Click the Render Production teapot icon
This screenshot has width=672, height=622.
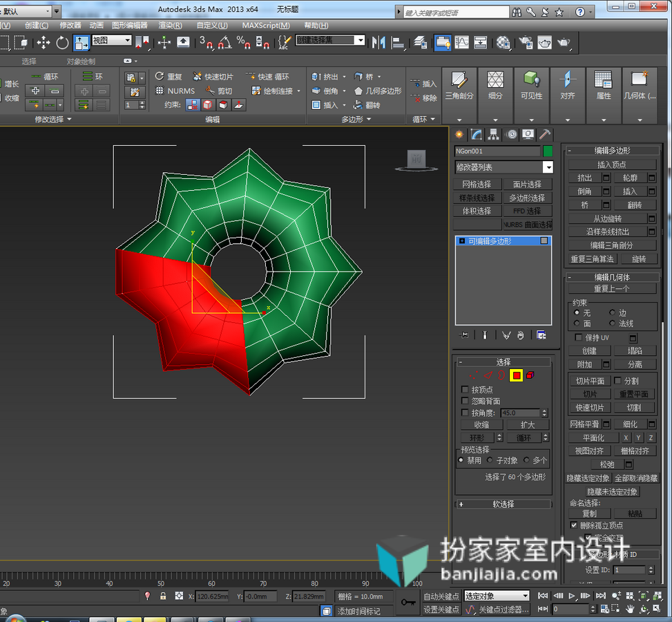(x=564, y=42)
